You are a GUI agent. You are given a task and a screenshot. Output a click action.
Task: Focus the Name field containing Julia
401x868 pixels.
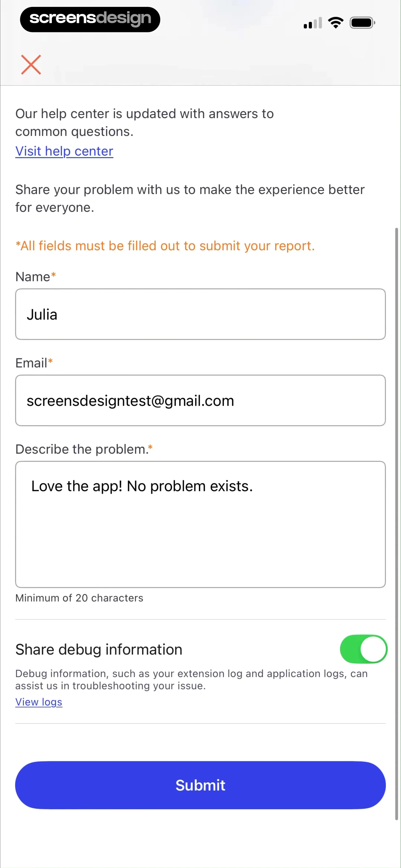coord(200,314)
